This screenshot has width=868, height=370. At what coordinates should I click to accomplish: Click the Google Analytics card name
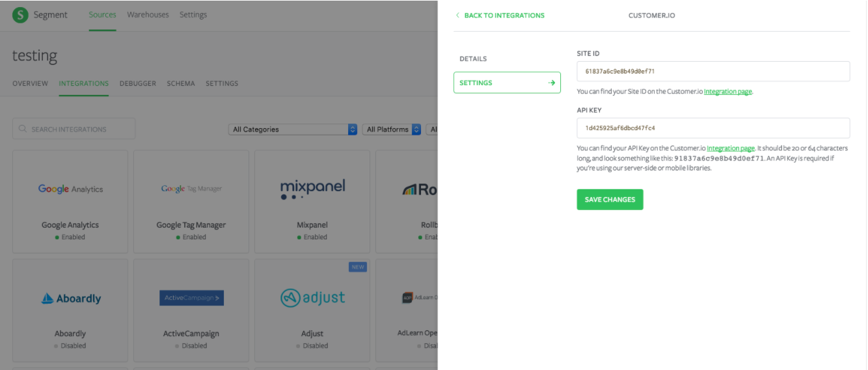pos(70,225)
